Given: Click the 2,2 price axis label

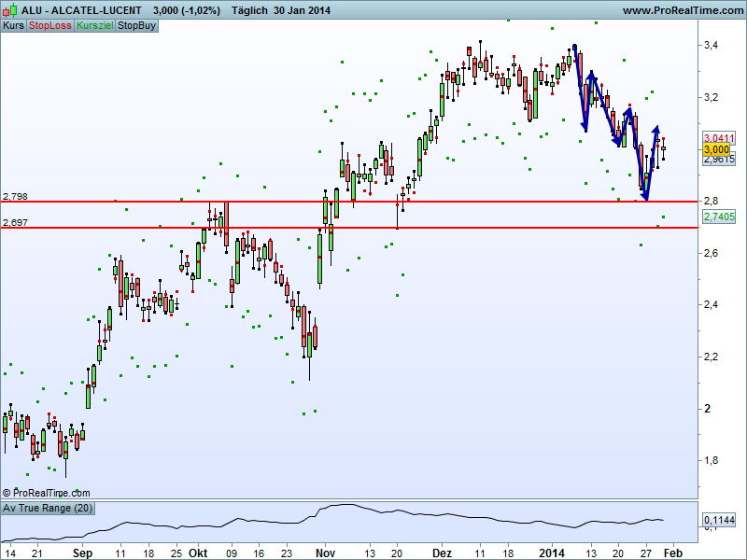Looking at the screenshot, I should pos(712,357).
